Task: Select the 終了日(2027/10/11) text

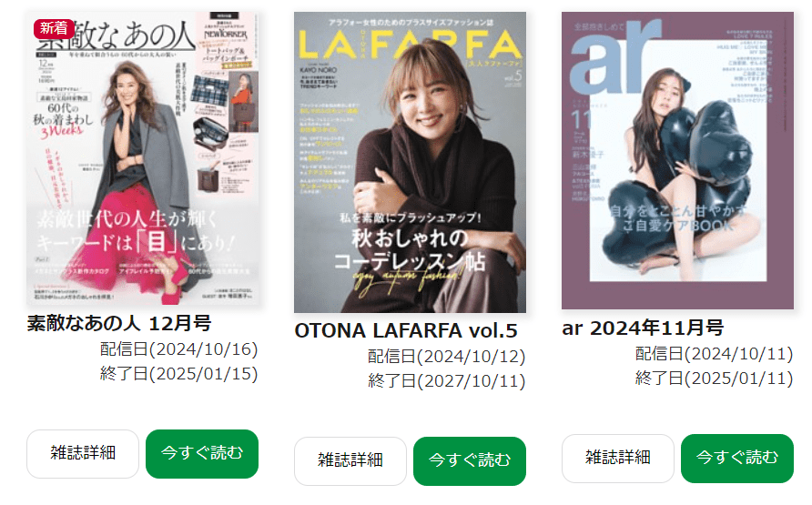Action: coord(446,381)
